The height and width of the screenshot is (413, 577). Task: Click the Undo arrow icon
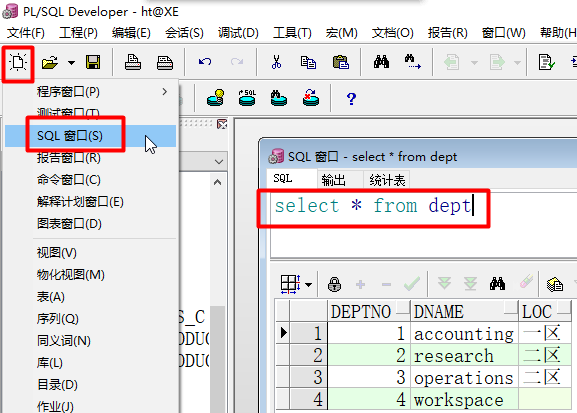pos(205,62)
